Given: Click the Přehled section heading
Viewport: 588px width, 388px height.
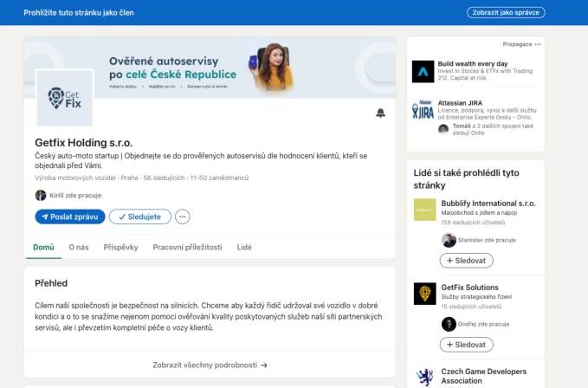Looking at the screenshot, I should pos(51,283).
